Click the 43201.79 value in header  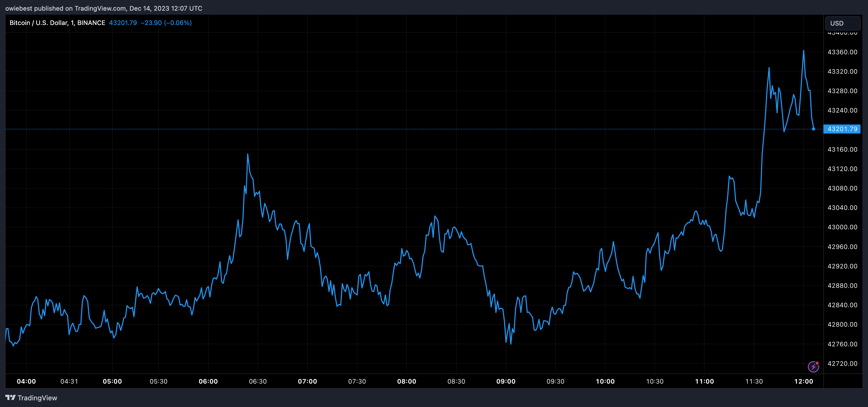point(123,23)
